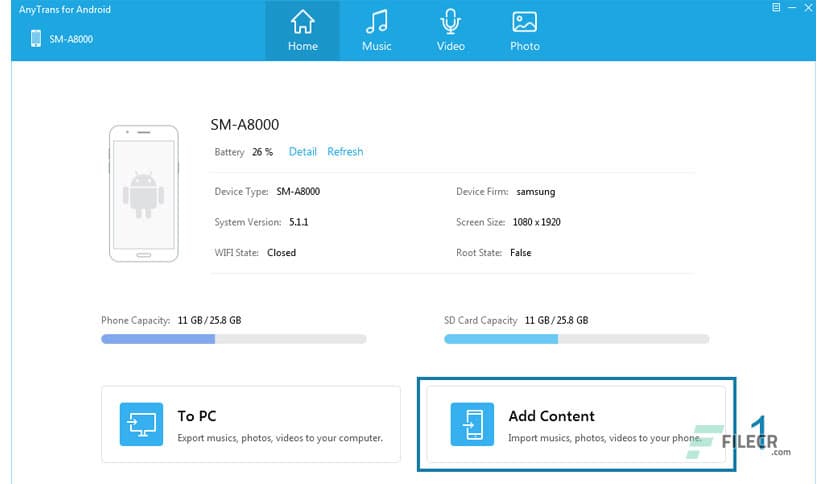
Task: Close the AnyTrans window
Action: coord(808,7)
